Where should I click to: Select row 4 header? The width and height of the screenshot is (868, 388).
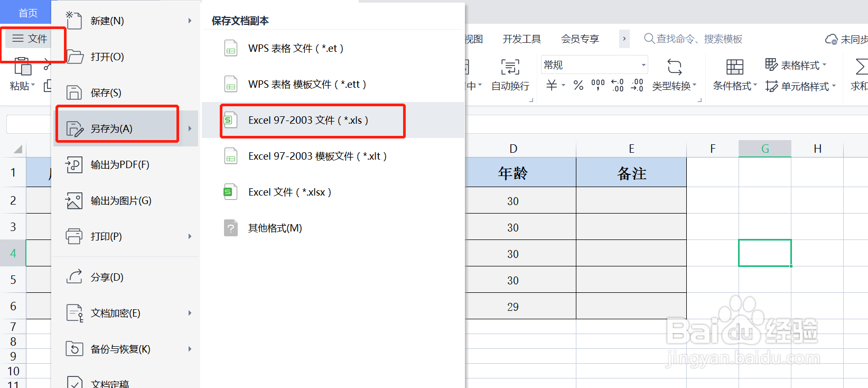pyautogui.click(x=13, y=253)
